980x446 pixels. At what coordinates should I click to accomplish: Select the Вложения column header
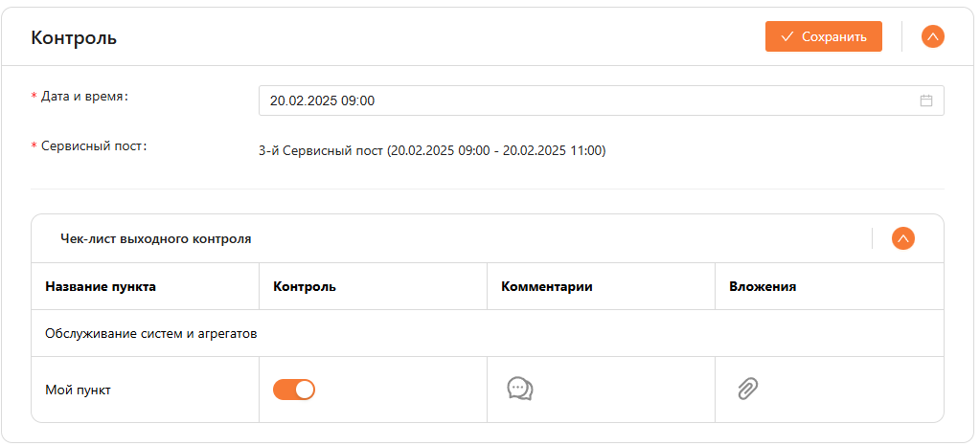763,286
